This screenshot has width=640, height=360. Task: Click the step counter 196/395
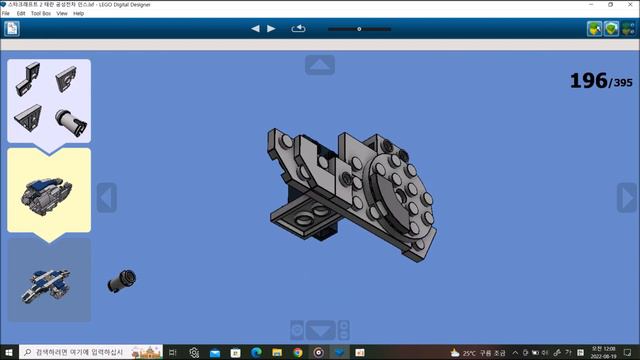pyautogui.click(x=601, y=80)
